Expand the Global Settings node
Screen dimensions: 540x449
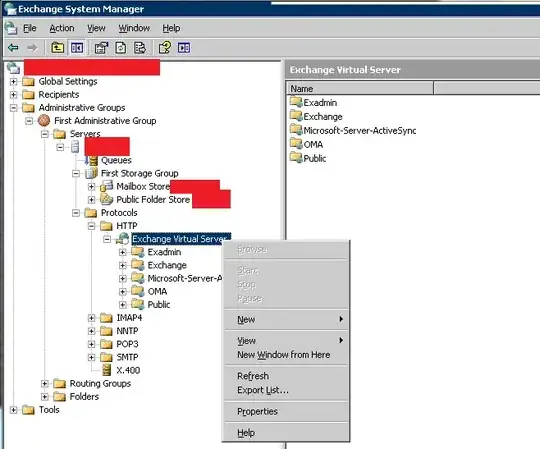13,82
